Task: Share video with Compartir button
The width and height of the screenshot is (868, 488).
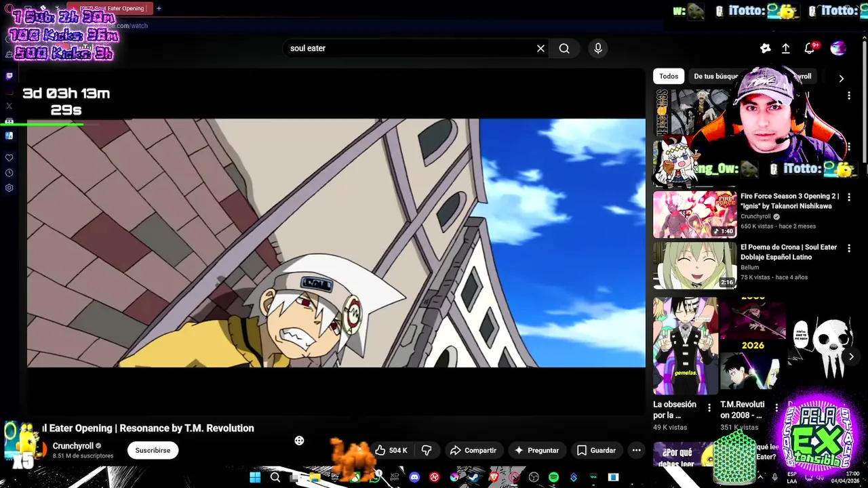Action: [473, 450]
